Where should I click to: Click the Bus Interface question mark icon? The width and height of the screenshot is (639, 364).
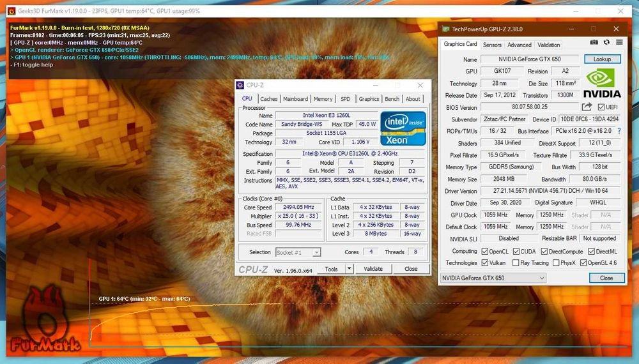619,131
